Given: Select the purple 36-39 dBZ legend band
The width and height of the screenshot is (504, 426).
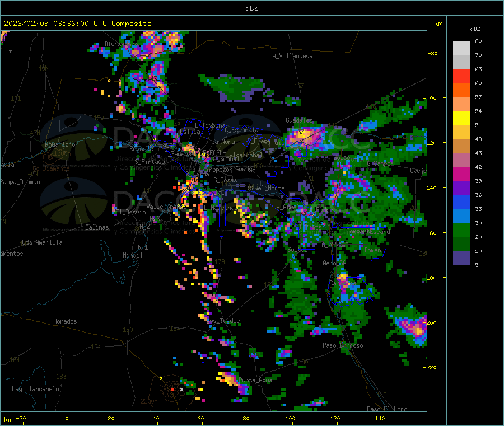Looking at the screenshot, I should [461, 188].
